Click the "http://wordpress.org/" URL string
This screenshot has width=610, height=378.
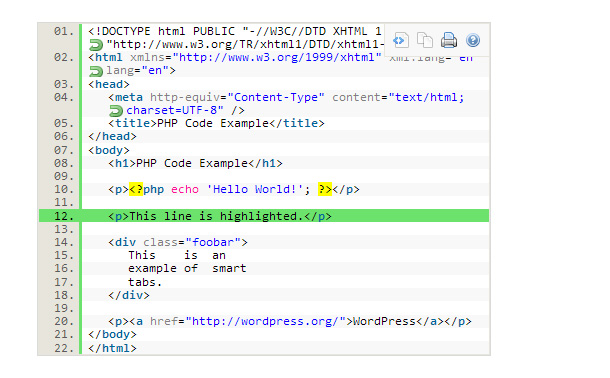(265, 322)
